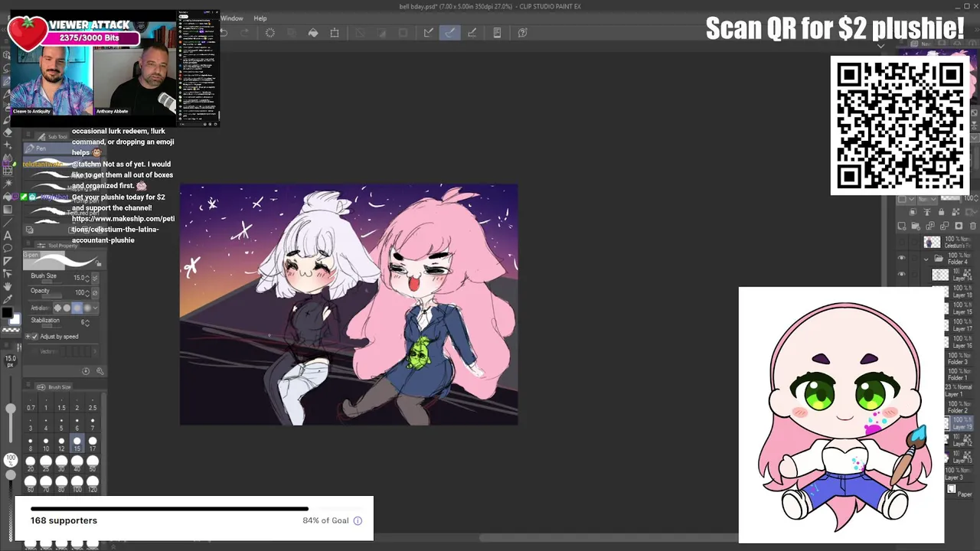Adjust the Brush Size slider bar
This screenshot has width=980, height=551.
pyautogui.click(x=50, y=282)
